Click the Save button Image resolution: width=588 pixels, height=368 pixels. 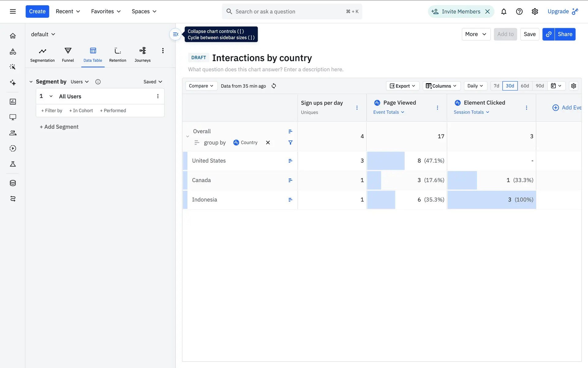coord(529,34)
